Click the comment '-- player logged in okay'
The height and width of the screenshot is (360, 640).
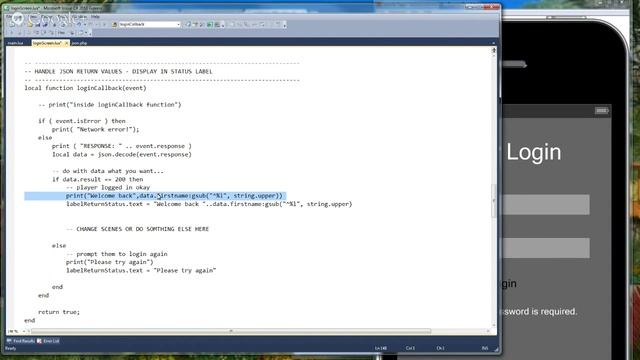[x=108, y=187]
